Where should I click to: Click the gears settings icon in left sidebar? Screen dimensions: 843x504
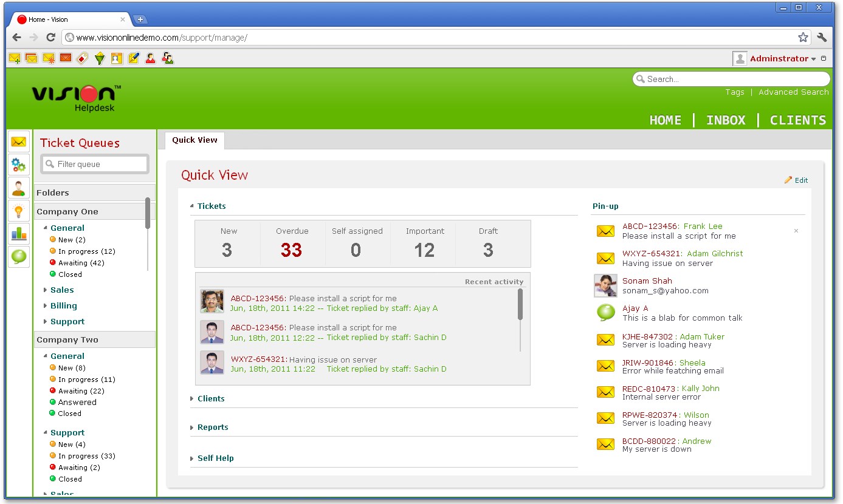[x=19, y=165]
